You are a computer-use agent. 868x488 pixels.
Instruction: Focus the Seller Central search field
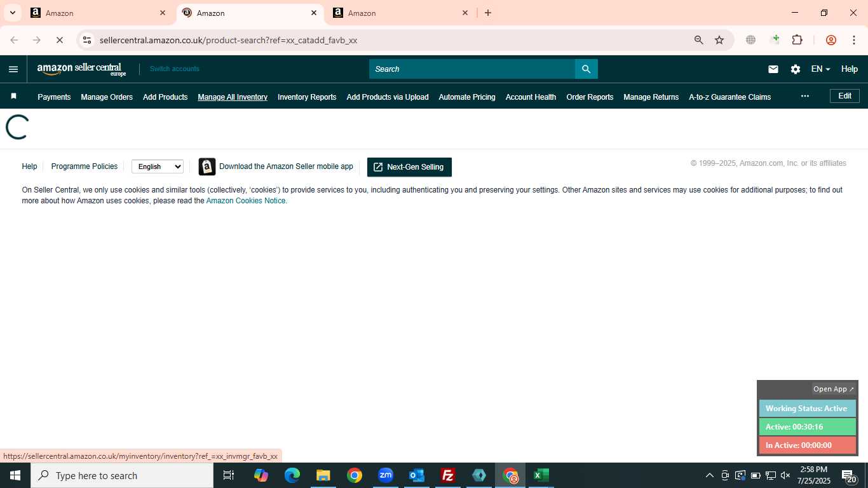coord(472,69)
